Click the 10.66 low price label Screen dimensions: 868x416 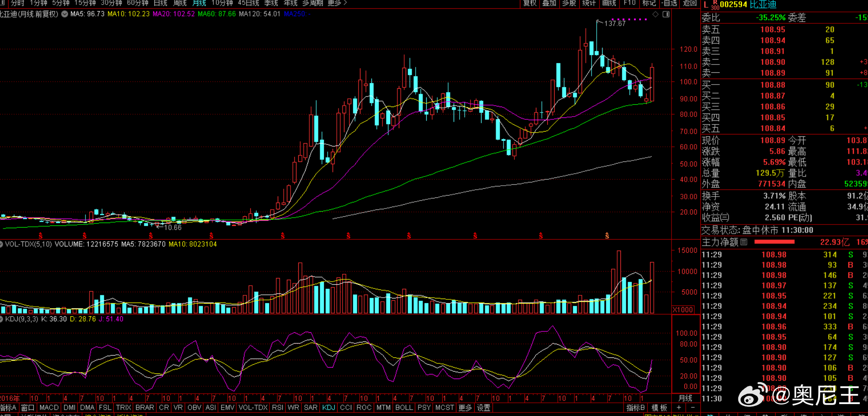pos(173,228)
